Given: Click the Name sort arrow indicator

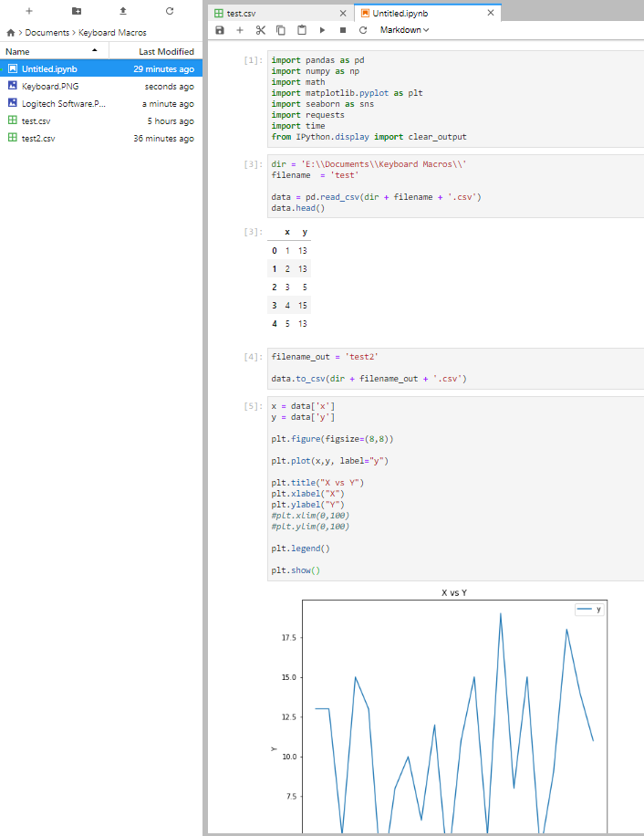Looking at the screenshot, I should pos(94,50).
